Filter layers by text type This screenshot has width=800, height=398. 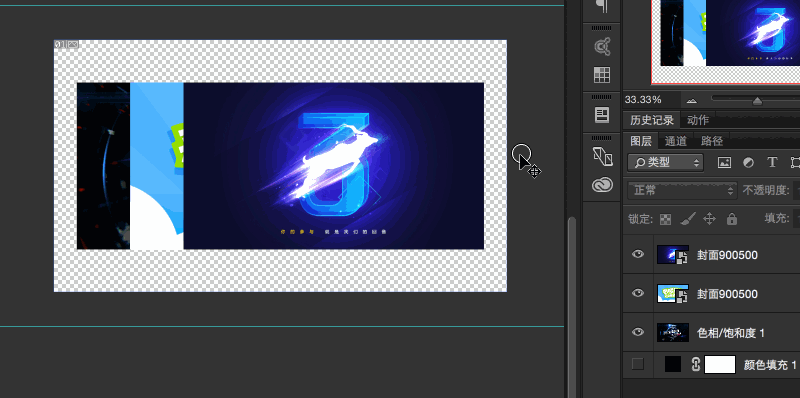(x=772, y=162)
